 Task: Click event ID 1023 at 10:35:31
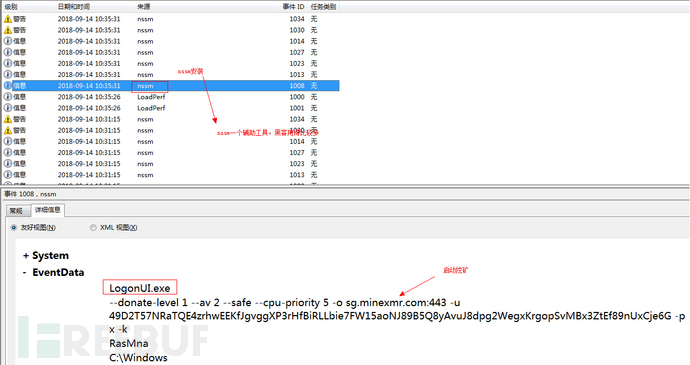pos(297,63)
